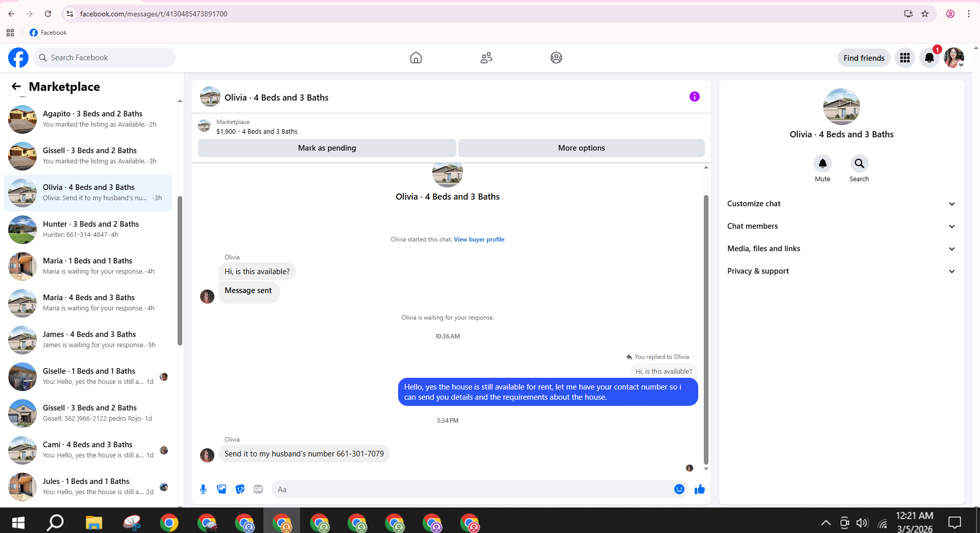Open James 4 Beds and 3 Baths chat

[88, 340]
